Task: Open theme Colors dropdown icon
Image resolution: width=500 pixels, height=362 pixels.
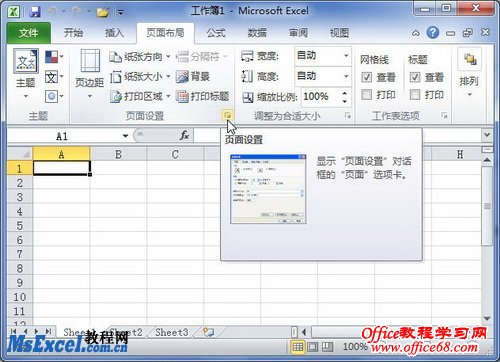Action: point(54,57)
